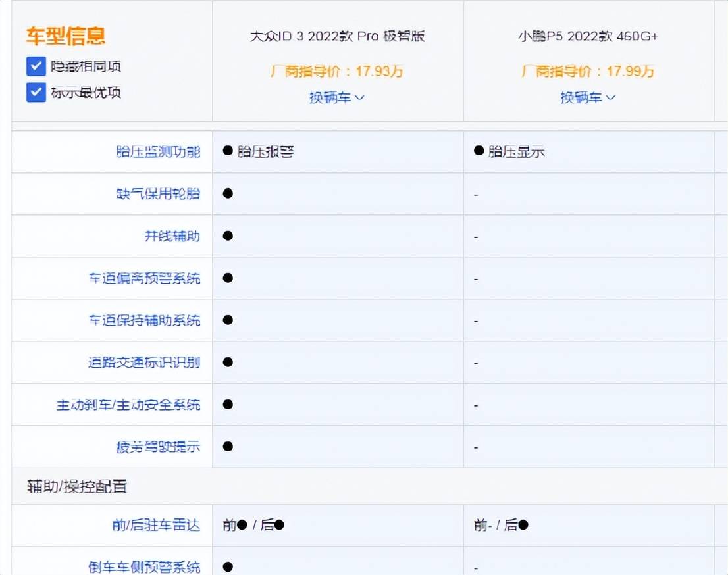Click the dot in 缺气保用轮胎 row
This screenshot has width=728, height=575.
(x=228, y=193)
